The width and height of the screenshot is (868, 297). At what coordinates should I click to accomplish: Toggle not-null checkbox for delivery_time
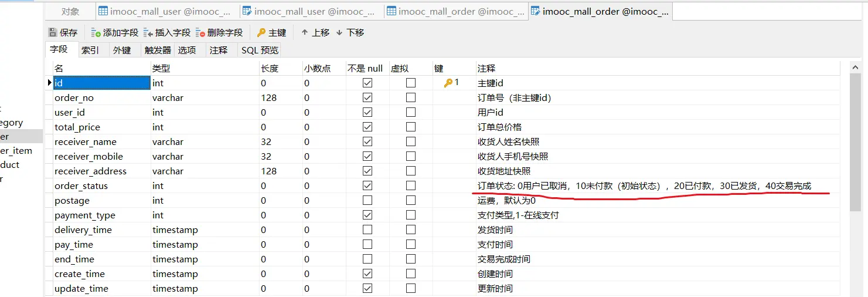point(367,230)
